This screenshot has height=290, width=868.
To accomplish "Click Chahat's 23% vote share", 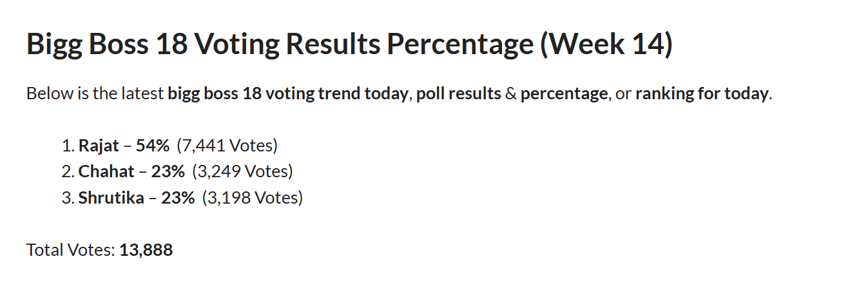I will click(168, 171).
